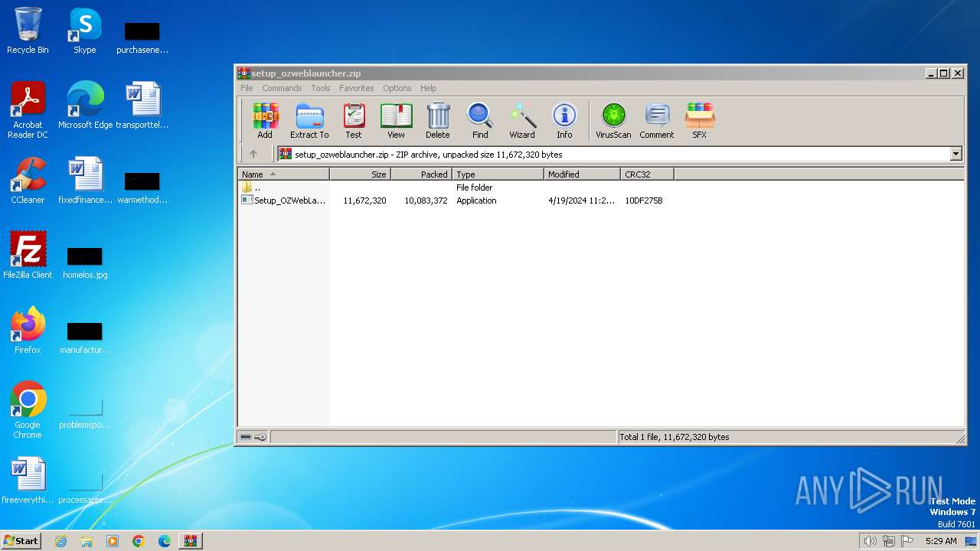
Task: Click the 11,672,320 size value
Action: coord(364,201)
